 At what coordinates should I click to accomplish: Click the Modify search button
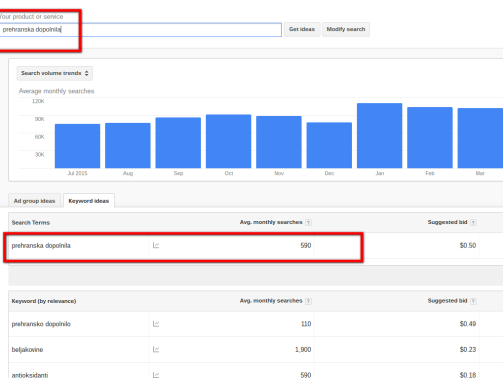point(346,29)
